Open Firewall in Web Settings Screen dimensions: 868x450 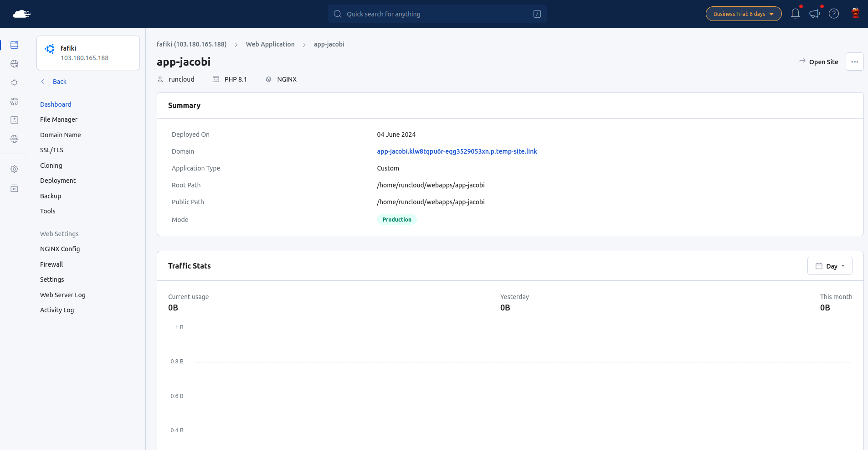click(x=51, y=264)
